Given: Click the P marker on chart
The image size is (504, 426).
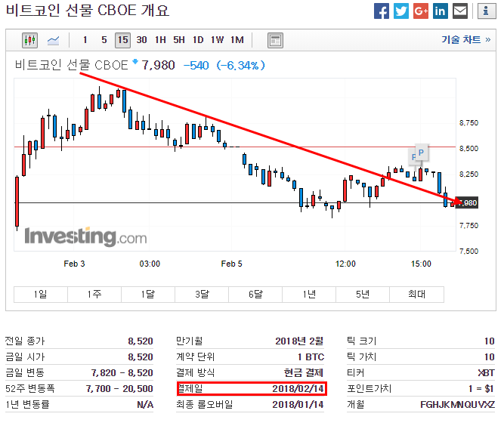Looking at the screenshot, I should [422, 152].
